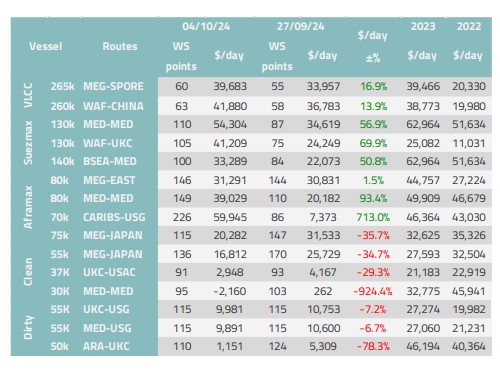Click the WAF-CHINA route label

(x=113, y=106)
